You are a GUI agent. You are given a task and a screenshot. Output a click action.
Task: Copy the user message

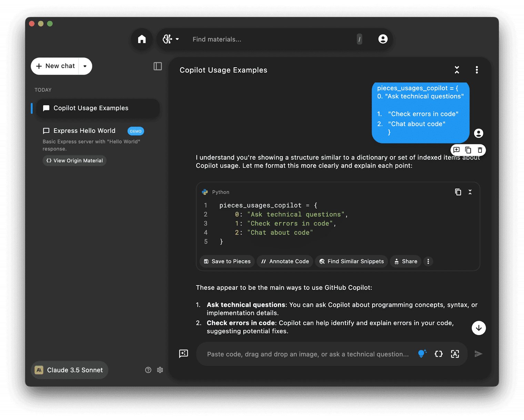(x=468, y=150)
